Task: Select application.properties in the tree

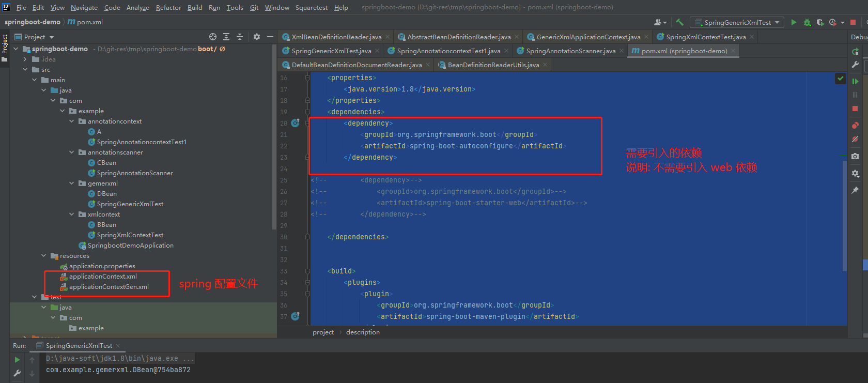Action: [102, 266]
